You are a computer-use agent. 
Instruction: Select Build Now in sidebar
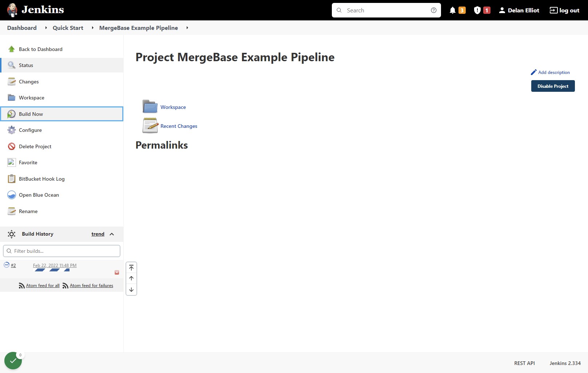click(x=62, y=114)
